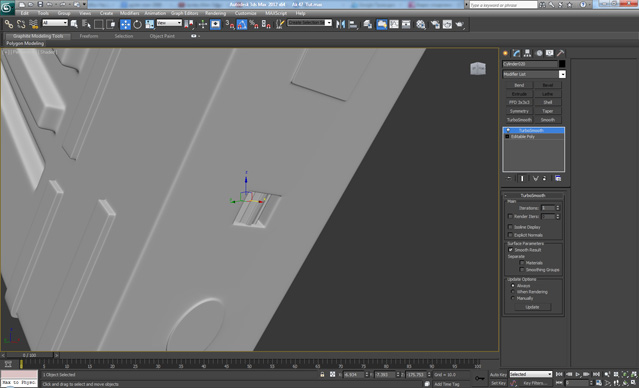The image size is (639, 388).
Task: Open the Modifiers menu
Action: [x=130, y=13]
